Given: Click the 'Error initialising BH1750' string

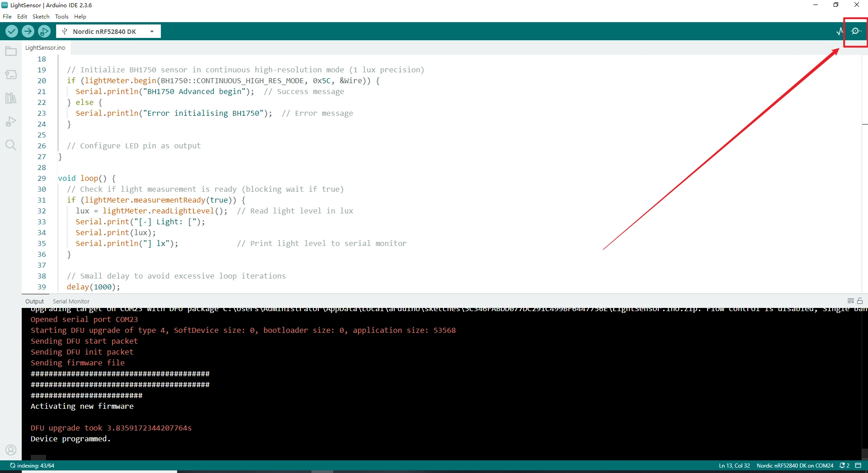Looking at the screenshot, I should pyautogui.click(x=203, y=113).
